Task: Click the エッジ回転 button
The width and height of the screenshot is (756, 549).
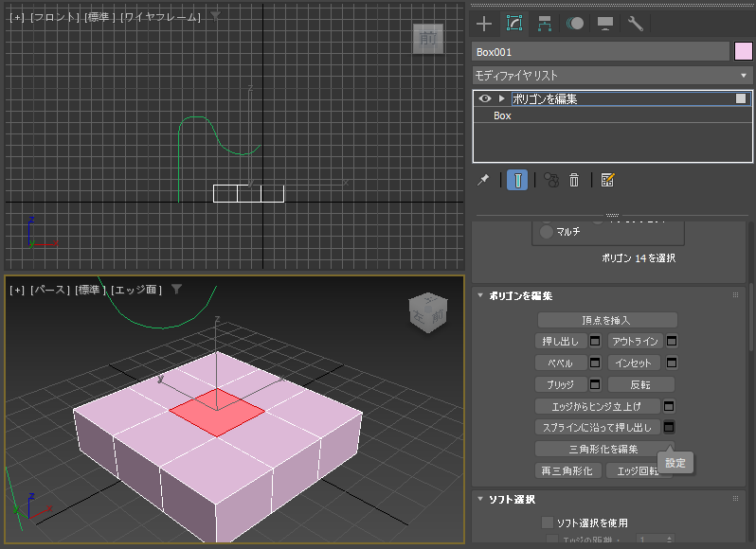Action: point(637,470)
